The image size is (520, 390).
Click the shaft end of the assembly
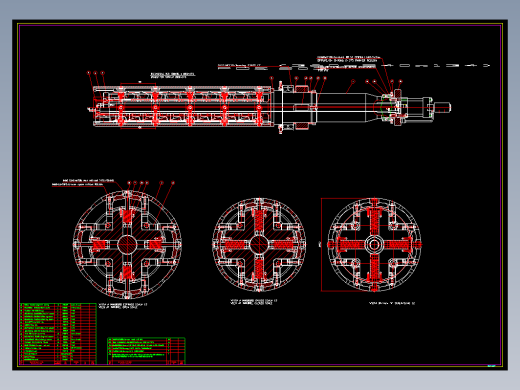click(x=443, y=107)
